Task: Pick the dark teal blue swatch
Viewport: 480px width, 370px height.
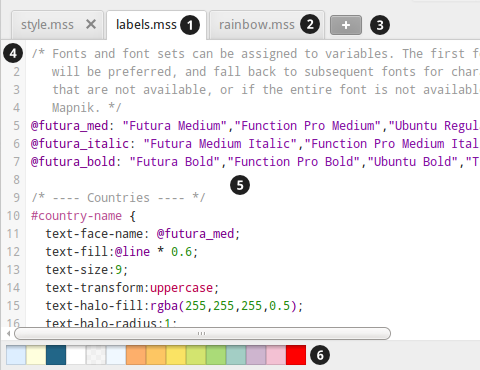Action: [56, 355]
